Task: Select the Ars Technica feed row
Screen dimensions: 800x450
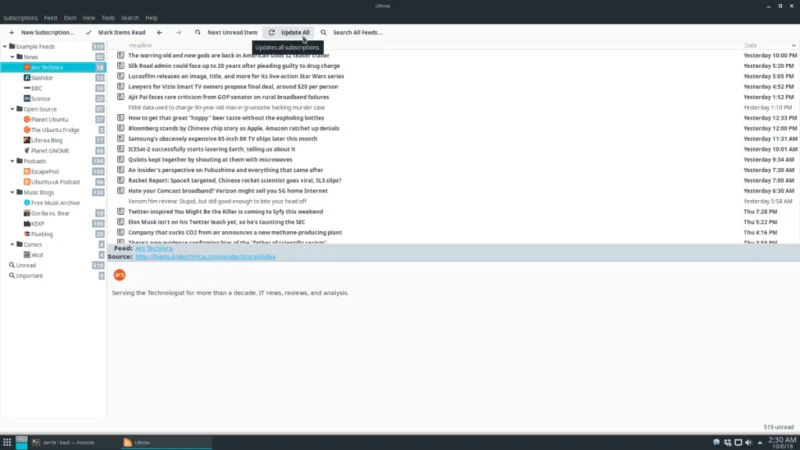Action: [x=53, y=67]
